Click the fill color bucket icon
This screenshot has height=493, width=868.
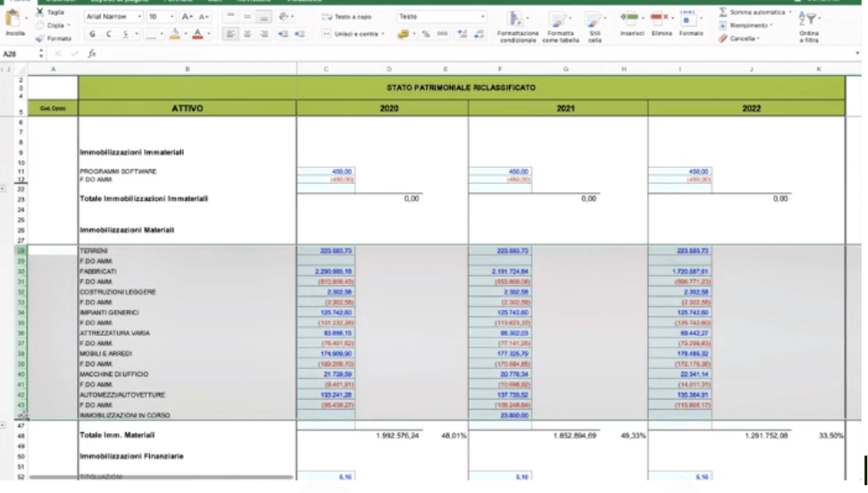[x=175, y=34]
